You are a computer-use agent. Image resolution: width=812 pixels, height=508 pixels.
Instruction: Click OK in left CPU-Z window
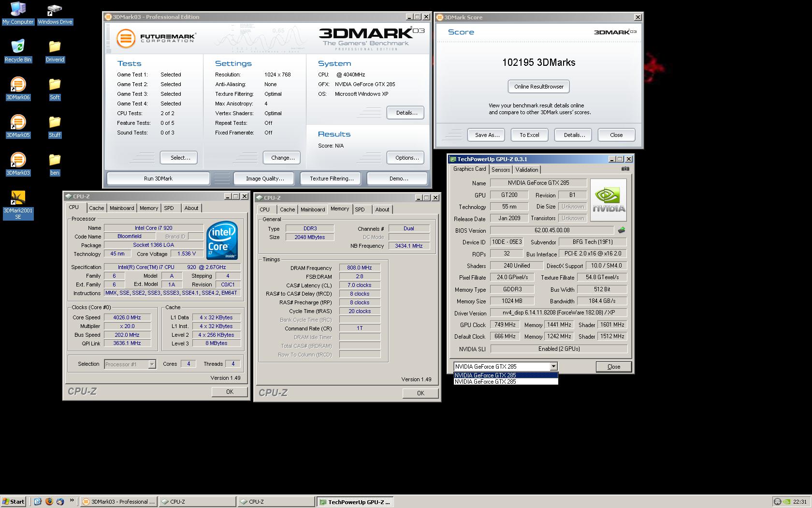tap(230, 392)
